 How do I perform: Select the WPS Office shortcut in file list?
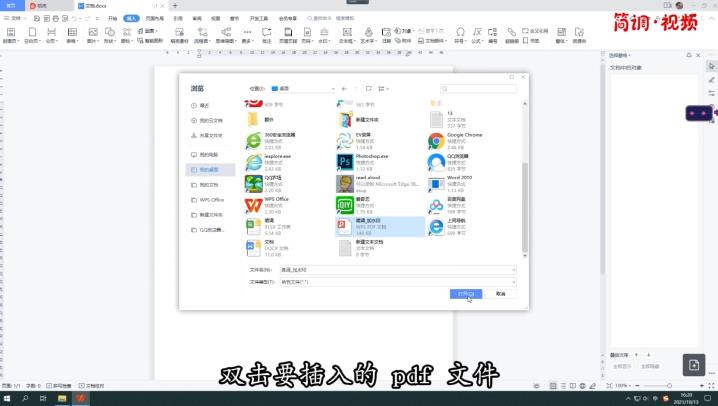(253, 204)
